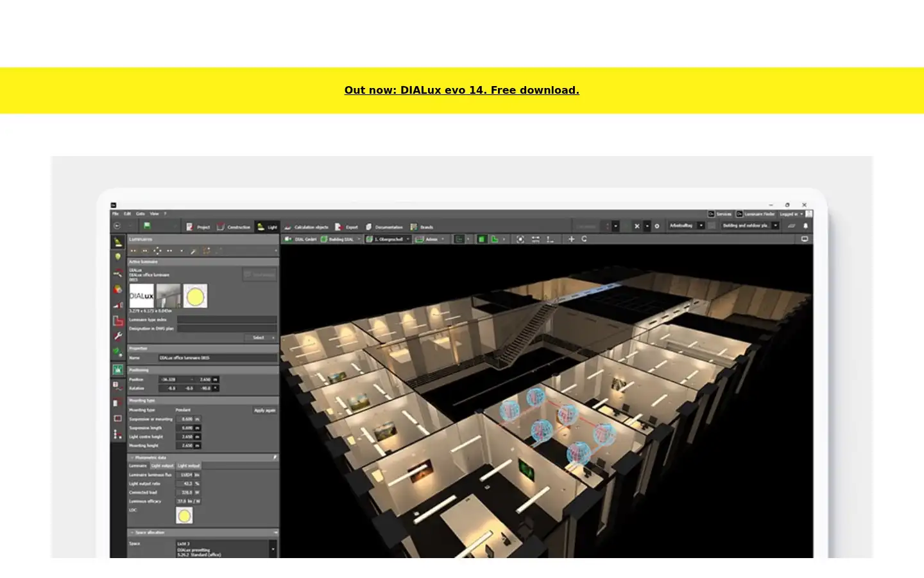Click the notification bell icon
The width and height of the screenshot is (924, 578).
click(x=805, y=226)
